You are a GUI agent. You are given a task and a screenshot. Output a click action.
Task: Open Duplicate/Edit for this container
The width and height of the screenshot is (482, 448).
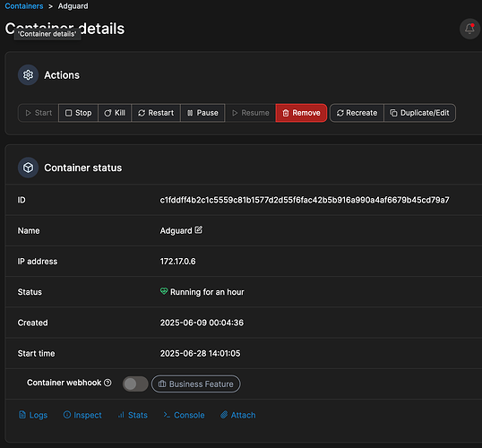[x=419, y=113]
